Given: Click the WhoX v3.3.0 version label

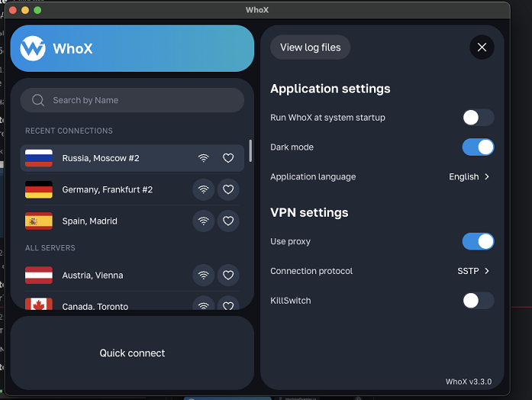Looking at the screenshot, I should point(468,382).
